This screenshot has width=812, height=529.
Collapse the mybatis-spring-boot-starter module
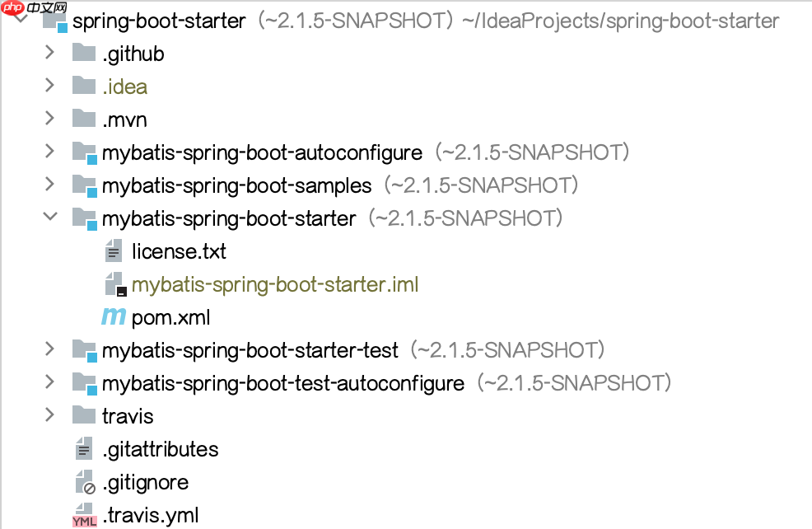click(49, 218)
